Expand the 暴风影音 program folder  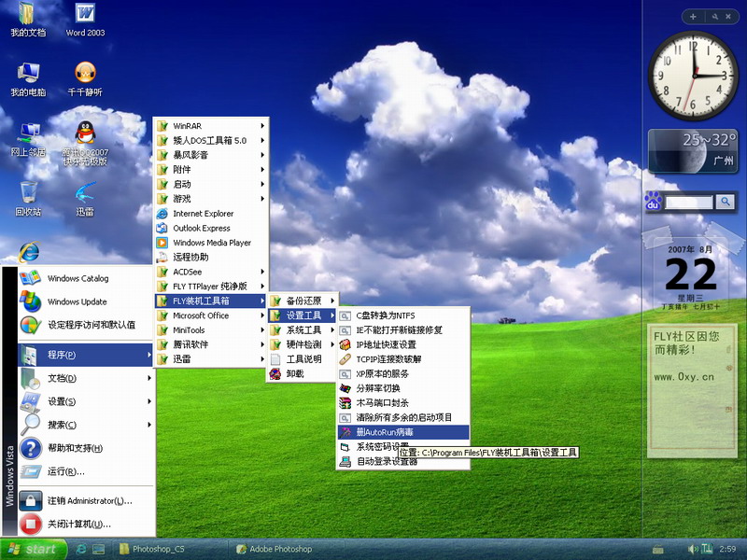[x=211, y=155]
